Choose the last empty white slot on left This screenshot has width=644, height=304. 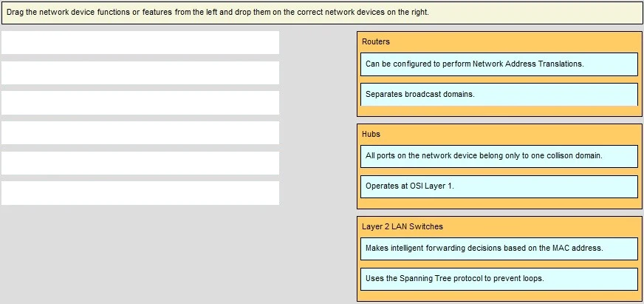(140, 193)
